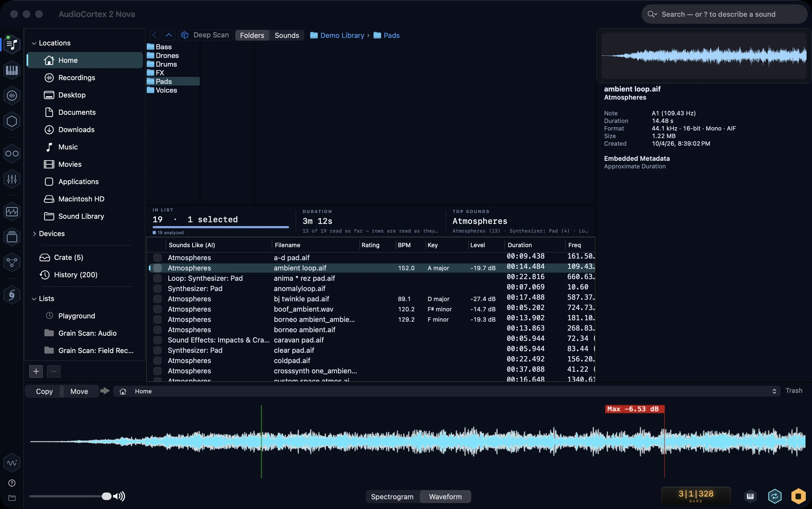Viewport: 812px width, 509px height.
Task: Open the hexagon sidebar icon
Action: (12, 121)
